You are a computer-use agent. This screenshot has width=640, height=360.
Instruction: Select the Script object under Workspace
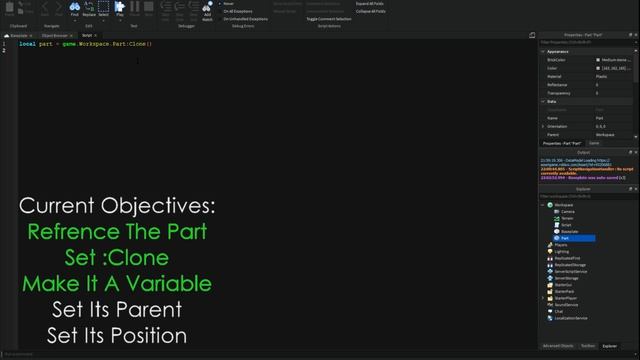562,225
